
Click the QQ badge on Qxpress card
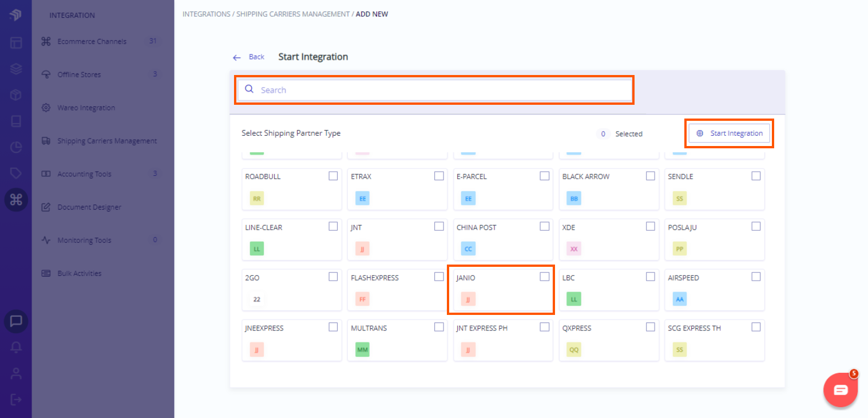coord(574,349)
